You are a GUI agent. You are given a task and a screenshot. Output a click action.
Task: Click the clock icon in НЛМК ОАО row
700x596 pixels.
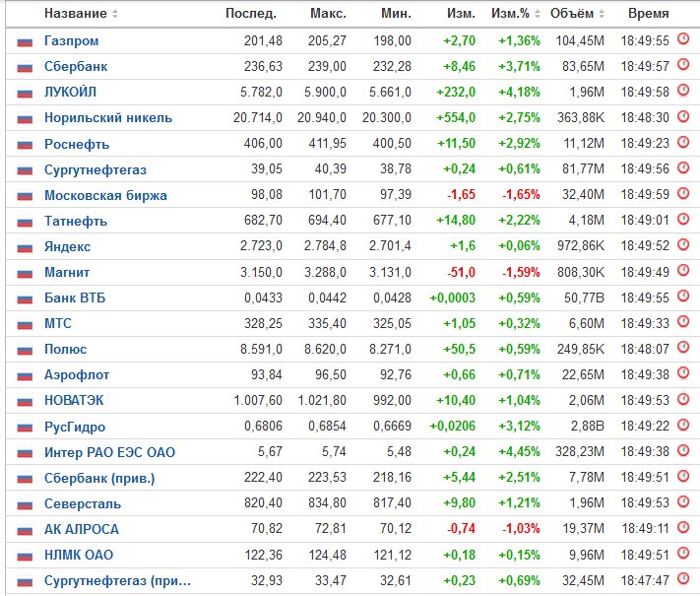pyautogui.click(x=683, y=553)
